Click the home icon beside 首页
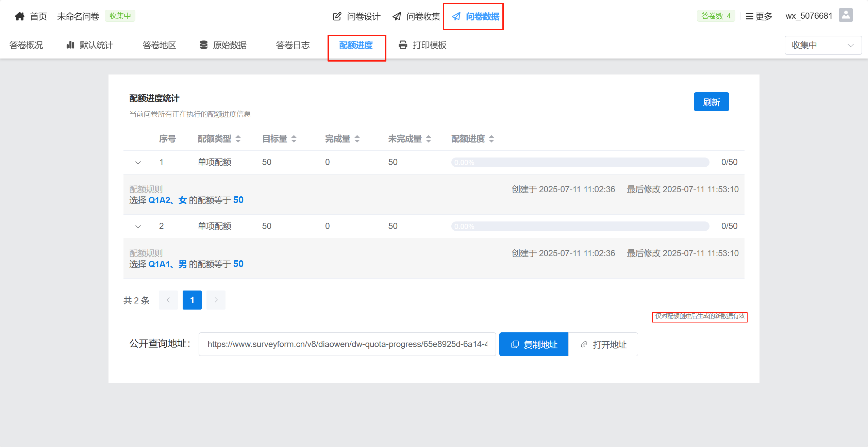 tap(20, 16)
